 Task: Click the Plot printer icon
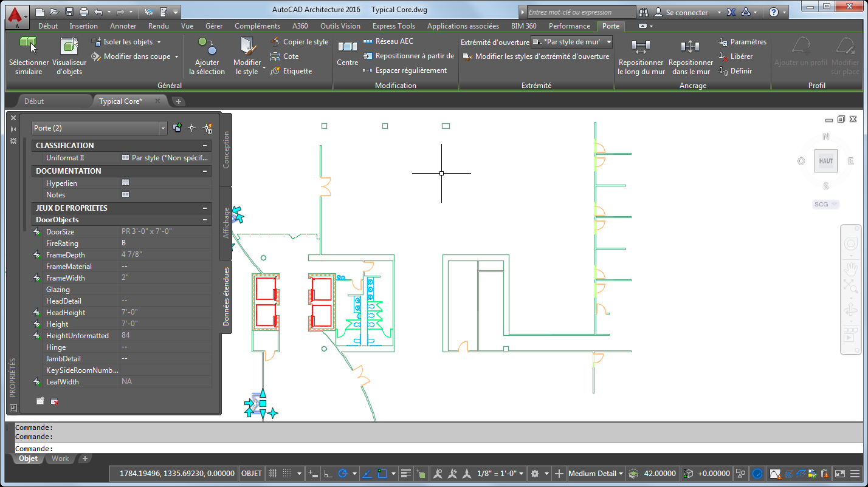point(83,12)
